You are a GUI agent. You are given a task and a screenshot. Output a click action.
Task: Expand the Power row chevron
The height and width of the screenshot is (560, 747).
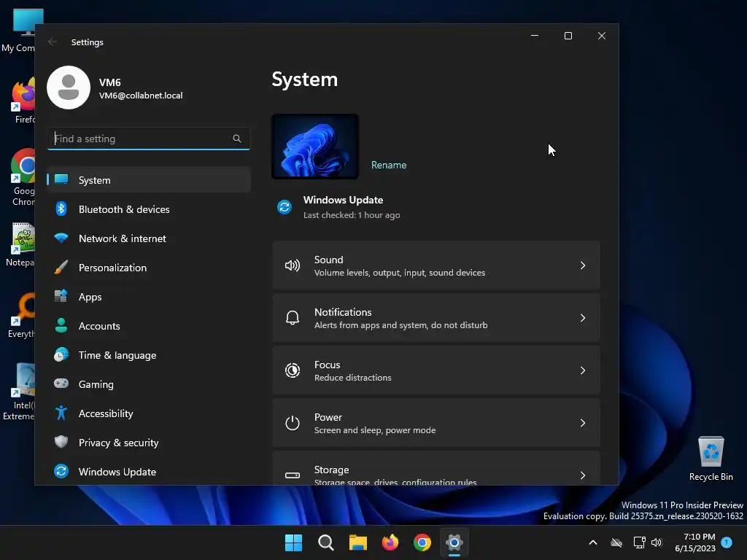(x=583, y=423)
